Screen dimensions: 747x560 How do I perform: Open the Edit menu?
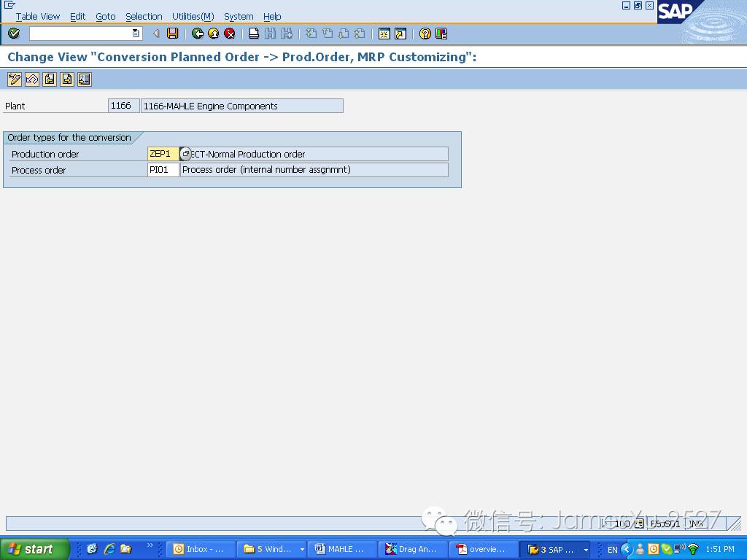click(x=77, y=16)
